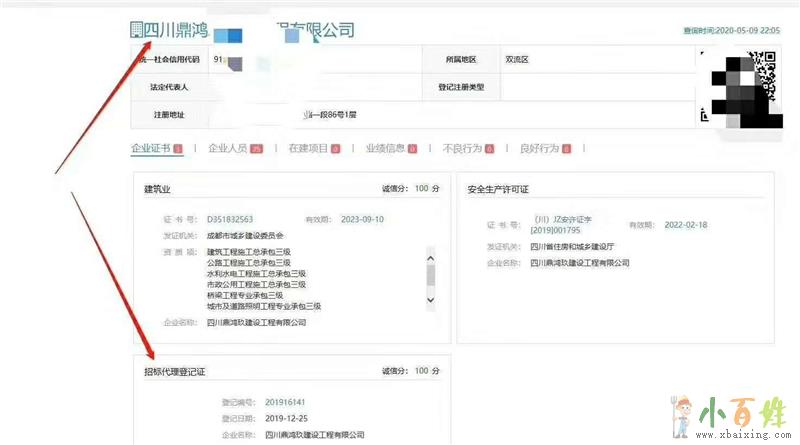Image resolution: width=800 pixels, height=445 pixels.
Task: Click the 安全生产许可证 panel header
Action: [x=498, y=189]
